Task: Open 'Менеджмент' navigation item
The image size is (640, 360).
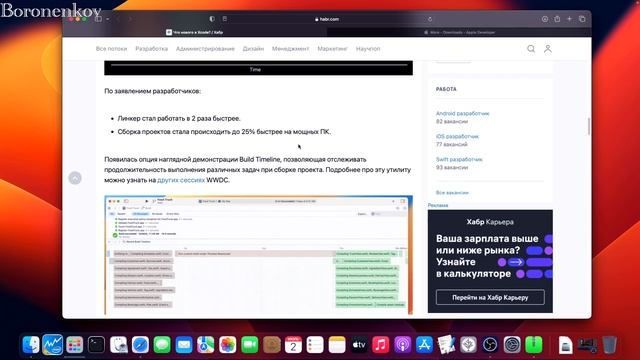Action: click(x=291, y=49)
